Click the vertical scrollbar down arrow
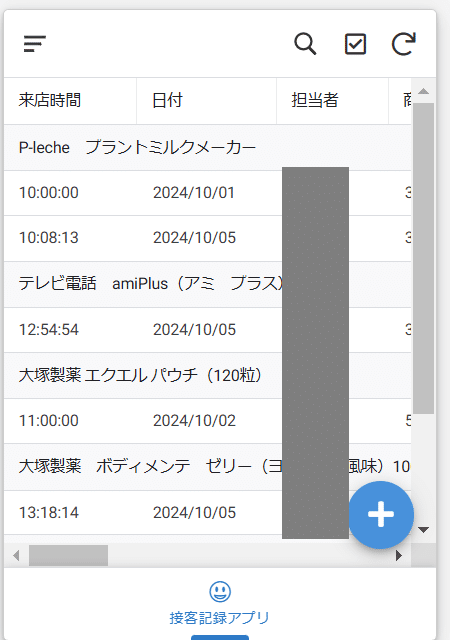 coord(423,530)
